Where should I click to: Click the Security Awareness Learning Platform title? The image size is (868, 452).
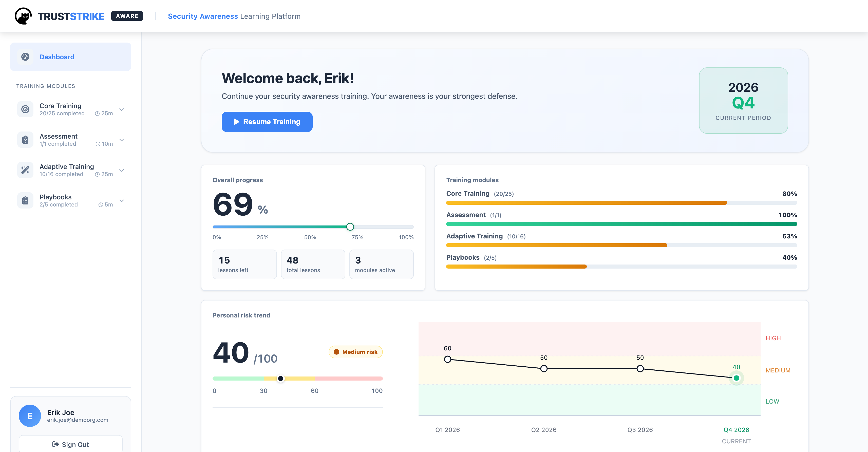coord(234,16)
